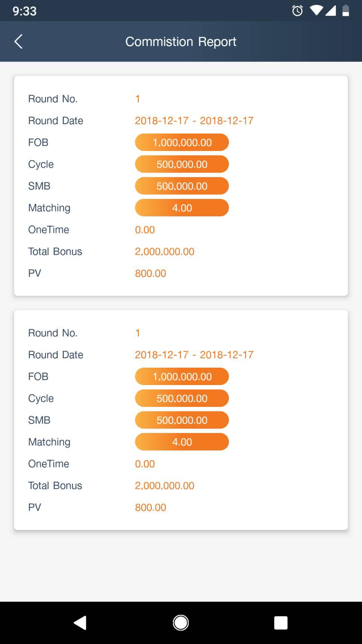Tap the first card's SMB 500,000.00 pill
The width and height of the screenshot is (362, 644).
click(x=182, y=186)
